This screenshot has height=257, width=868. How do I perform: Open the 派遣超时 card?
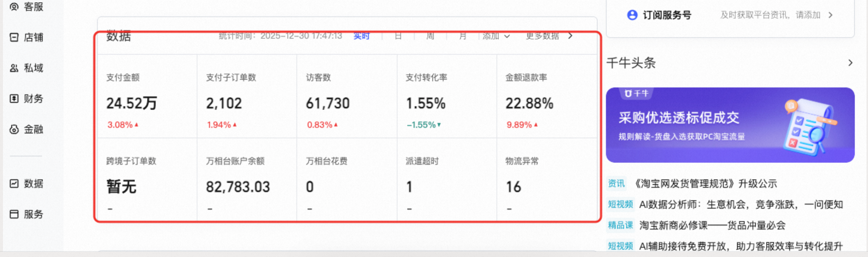[447, 180]
